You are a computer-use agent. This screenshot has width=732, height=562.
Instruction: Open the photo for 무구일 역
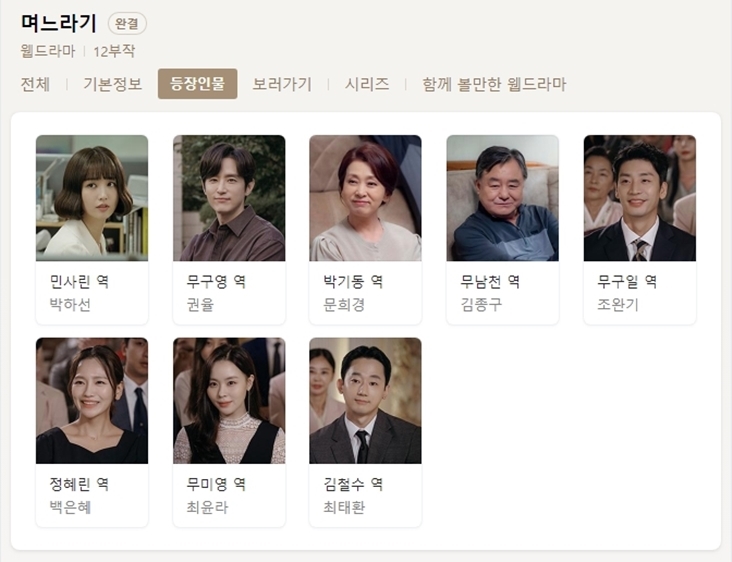640,198
